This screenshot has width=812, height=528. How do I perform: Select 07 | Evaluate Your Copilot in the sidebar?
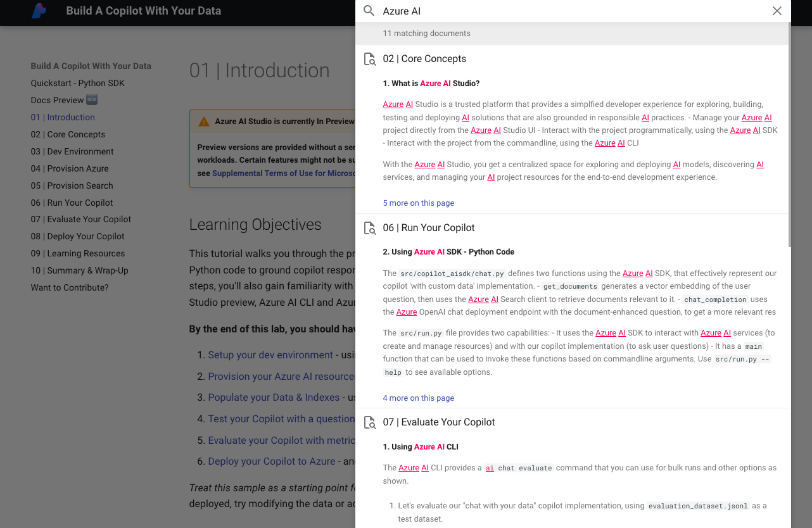point(81,219)
